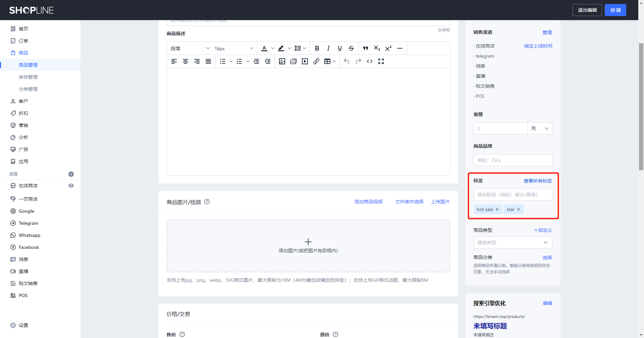Go to 订单 in the sidebar
The image size is (644, 338).
pyautogui.click(x=23, y=41)
